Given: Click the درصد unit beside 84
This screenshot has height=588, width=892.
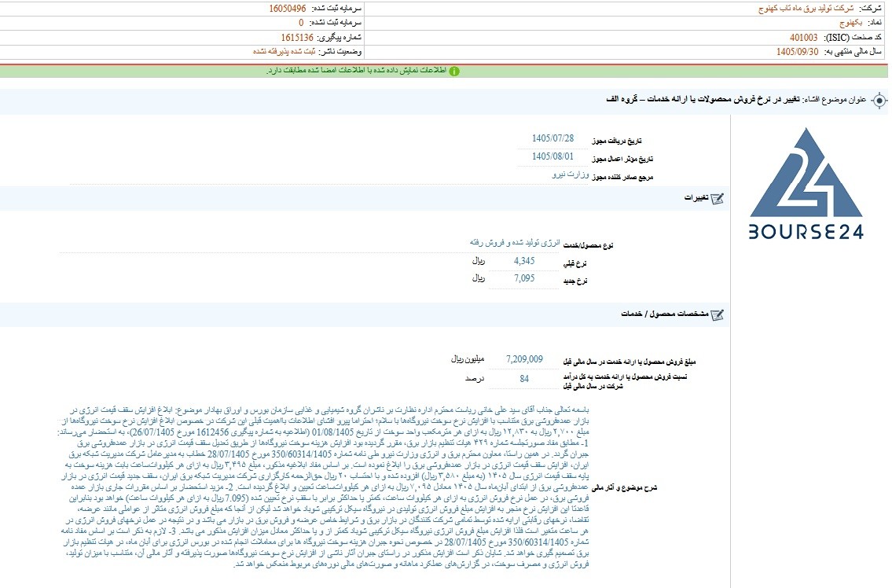Looking at the screenshot, I should (475, 379).
